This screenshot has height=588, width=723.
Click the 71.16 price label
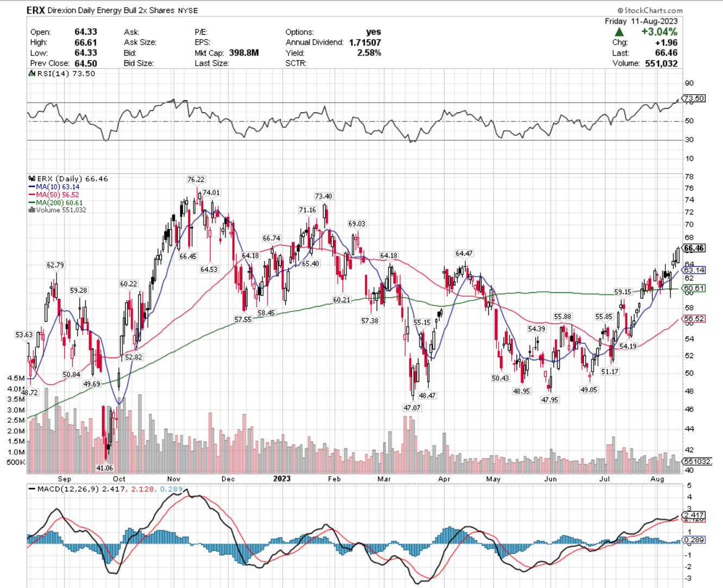307,210
